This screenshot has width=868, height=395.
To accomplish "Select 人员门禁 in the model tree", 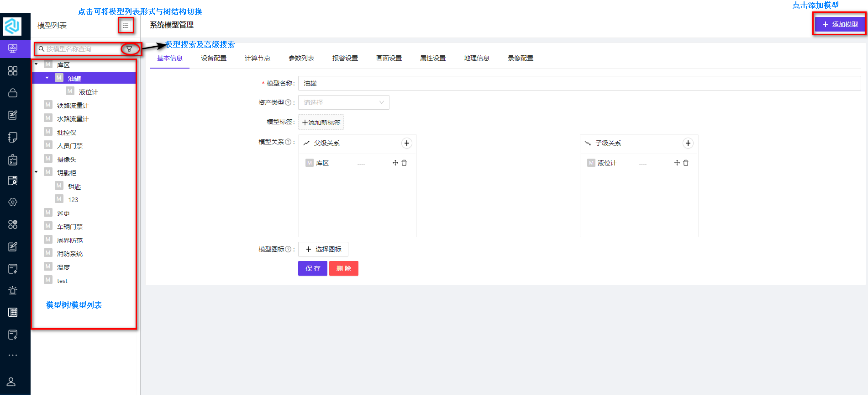I will [70, 146].
